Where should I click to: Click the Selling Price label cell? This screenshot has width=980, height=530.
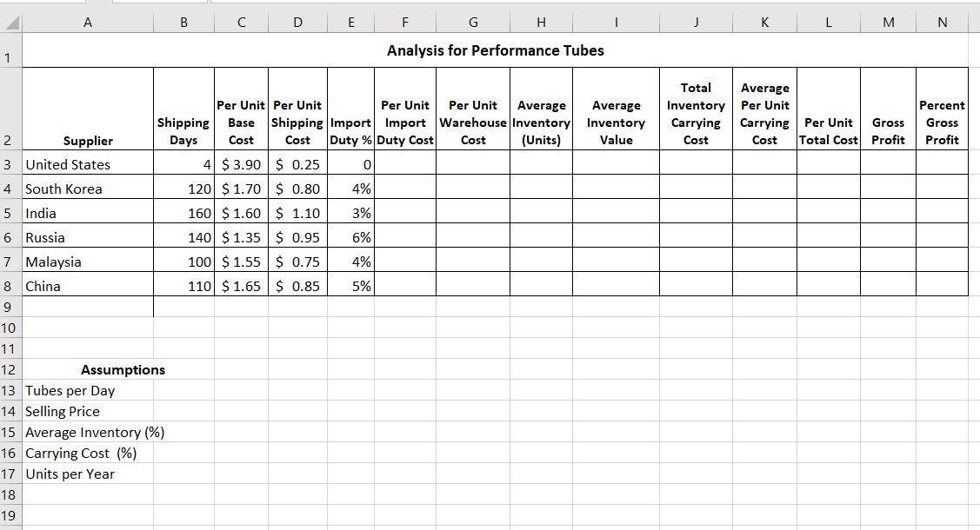(87, 411)
